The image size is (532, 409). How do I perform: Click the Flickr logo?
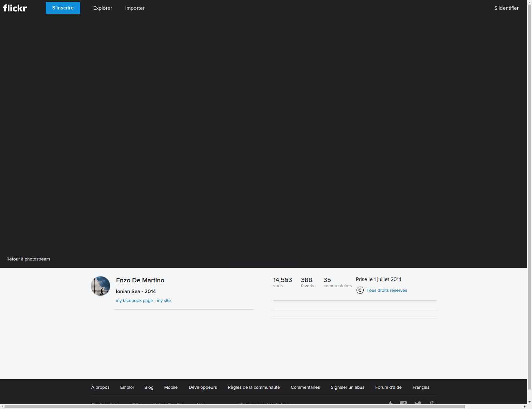(x=15, y=8)
